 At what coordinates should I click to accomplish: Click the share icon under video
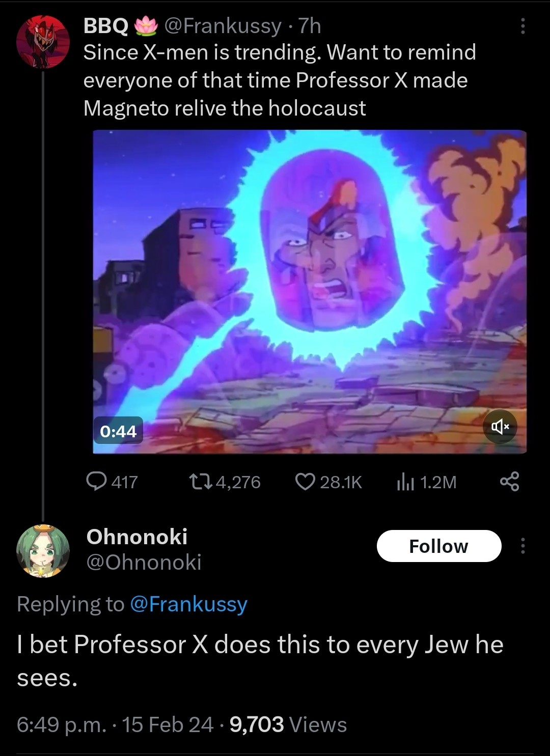coord(509,481)
